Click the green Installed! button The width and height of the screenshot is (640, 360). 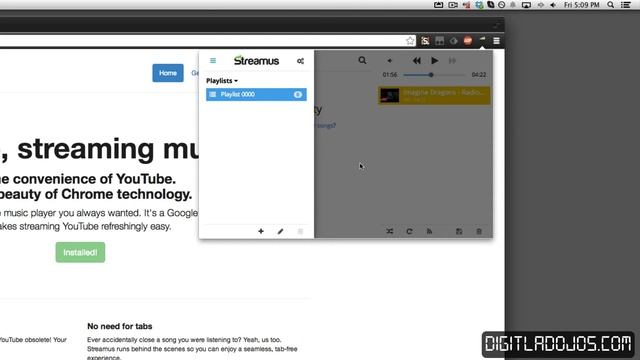80,252
